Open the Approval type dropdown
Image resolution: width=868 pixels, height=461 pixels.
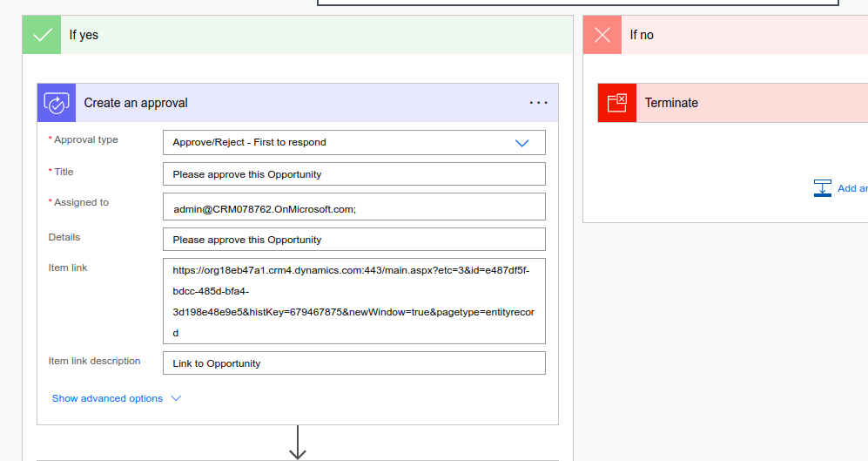pos(354,142)
